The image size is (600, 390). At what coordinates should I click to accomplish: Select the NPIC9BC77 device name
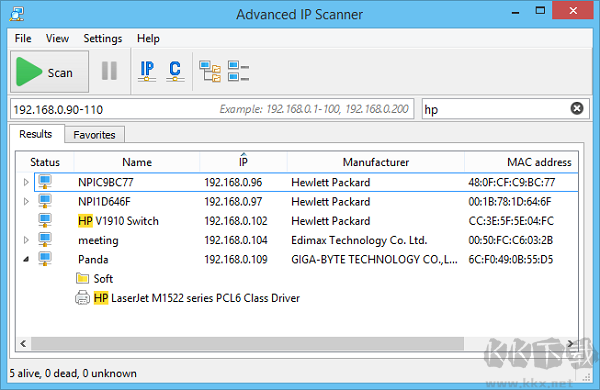(x=106, y=182)
